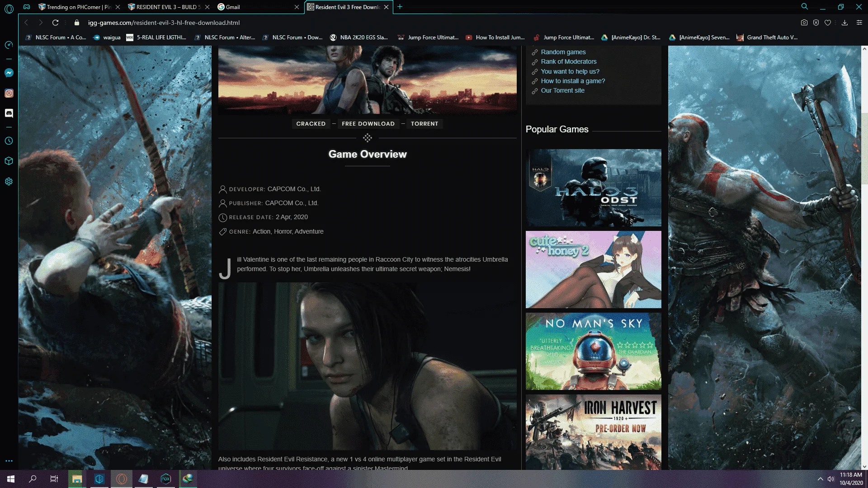
Task: Open Opera GX from taskbar
Action: click(122, 479)
